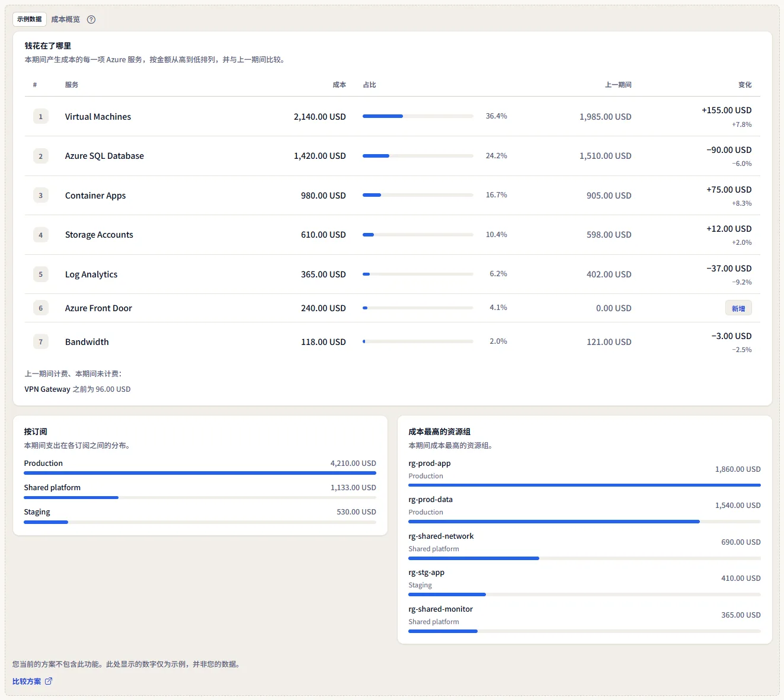
Task: Click the 新增 badge for Azure Front Door
Action: (x=738, y=308)
